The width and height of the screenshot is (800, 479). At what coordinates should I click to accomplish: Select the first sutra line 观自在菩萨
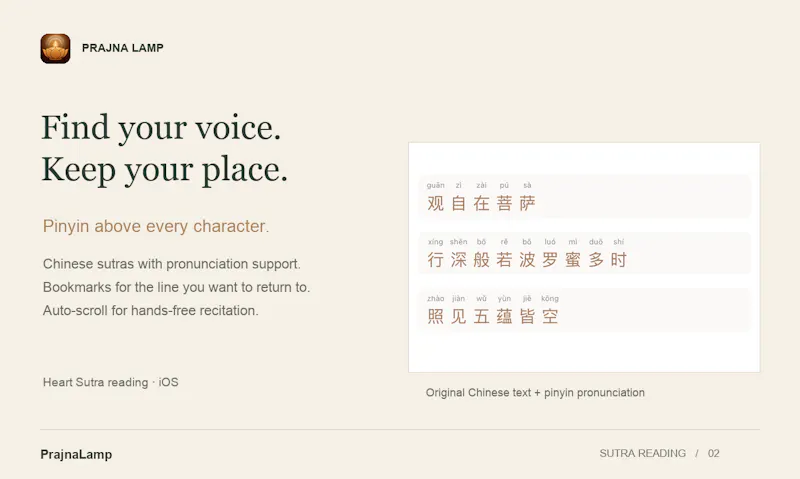[x=585, y=196]
